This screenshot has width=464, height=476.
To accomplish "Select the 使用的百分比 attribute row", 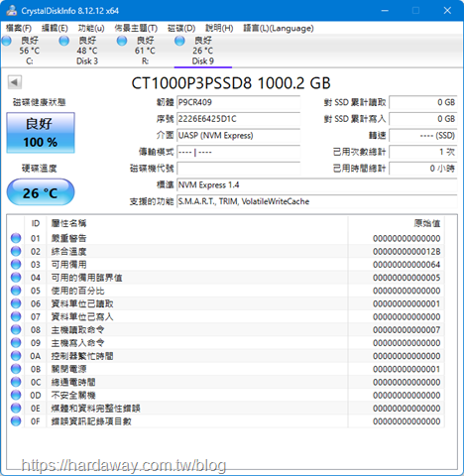I will pyautogui.click(x=226, y=291).
